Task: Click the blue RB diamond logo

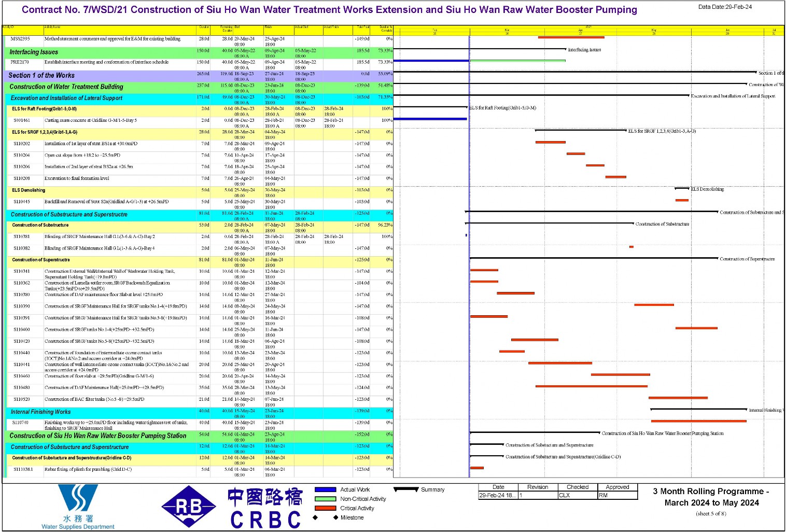Action: [x=189, y=507]
